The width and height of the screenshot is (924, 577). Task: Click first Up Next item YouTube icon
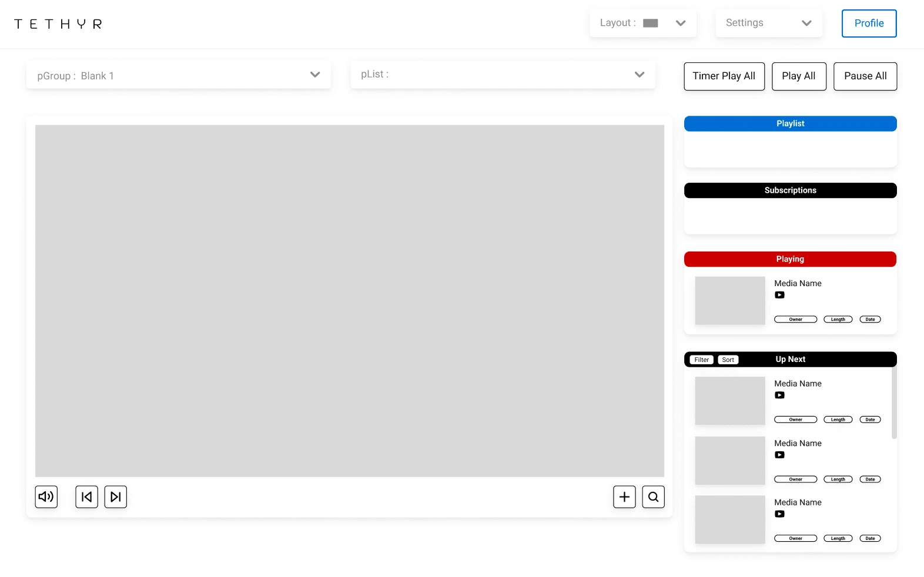coord(779,395)
